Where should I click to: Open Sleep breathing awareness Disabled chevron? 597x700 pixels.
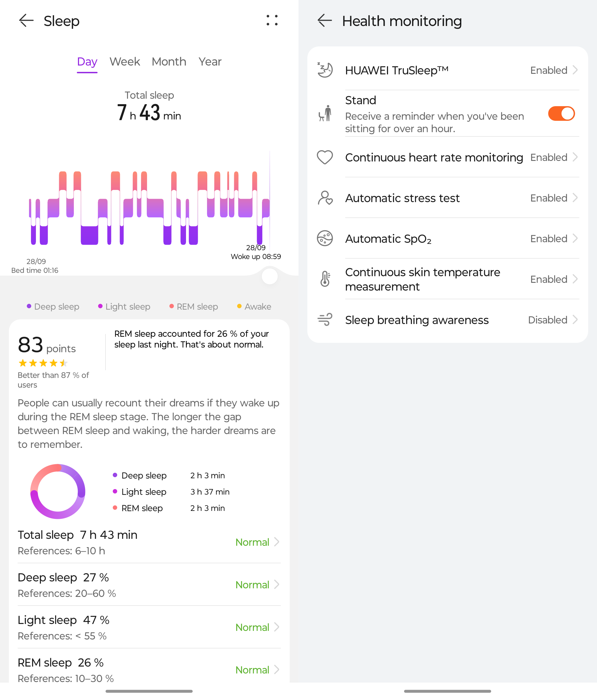(575, 320)
